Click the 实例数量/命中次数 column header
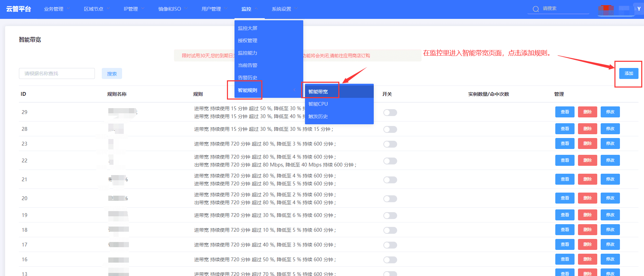 pos(489,94)
